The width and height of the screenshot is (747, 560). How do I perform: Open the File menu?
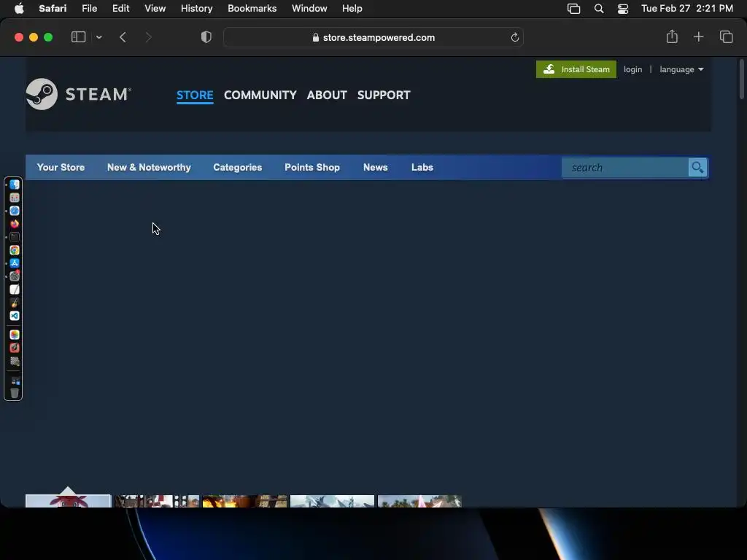pyautogui.click(x=89, y=9)
